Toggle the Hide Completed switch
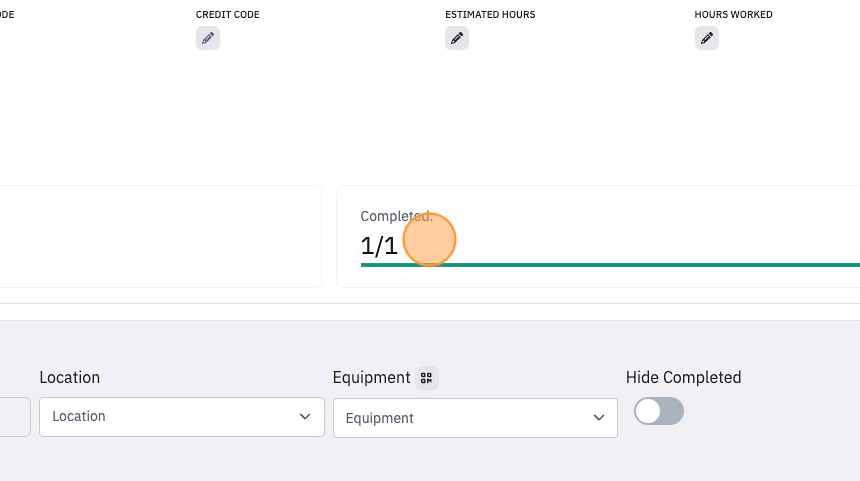This screenshot has height=481, width=860. pos(659,411)
